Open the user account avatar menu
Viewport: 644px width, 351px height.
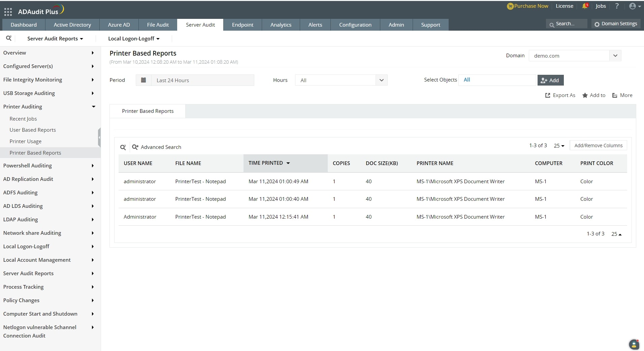coord(635,6)
